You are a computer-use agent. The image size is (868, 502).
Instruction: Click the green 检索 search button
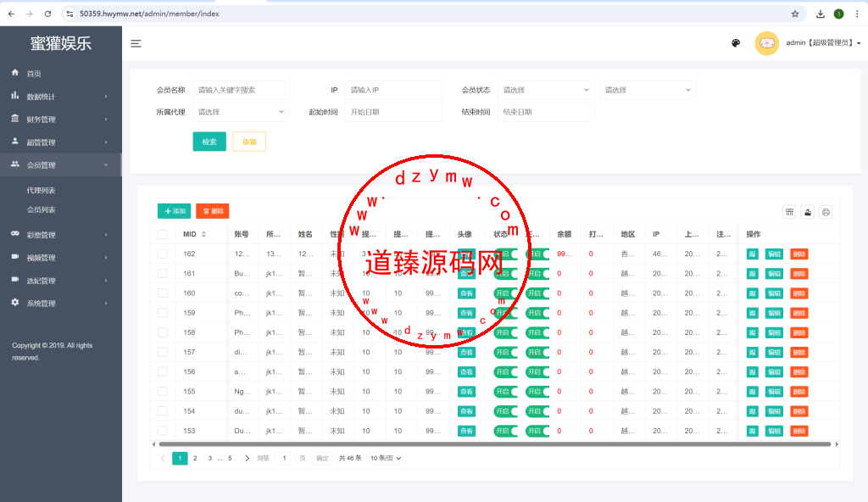pos(209,142)
